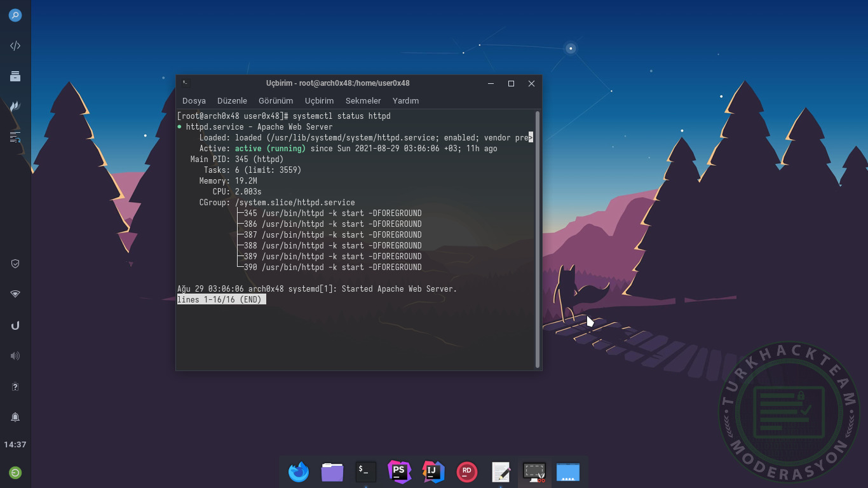The height and width of the screenshot is (488, 868).
Task: Maximize the terminal window
Action: 511,83
